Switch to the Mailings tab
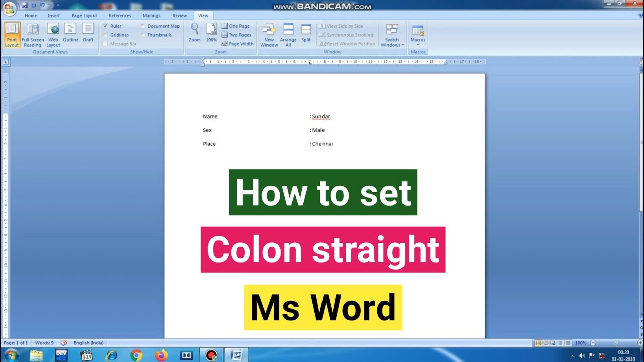Screen dimensions: 644x362 tap(151, 16)
